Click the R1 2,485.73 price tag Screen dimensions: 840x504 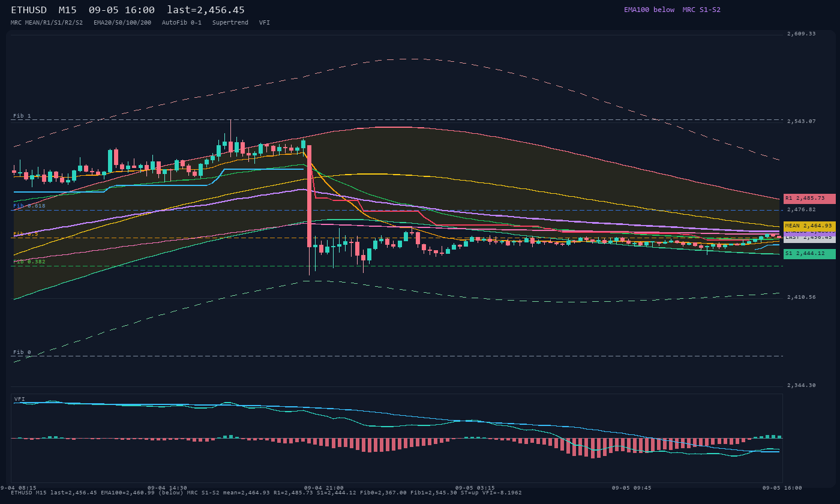point(809,199)
